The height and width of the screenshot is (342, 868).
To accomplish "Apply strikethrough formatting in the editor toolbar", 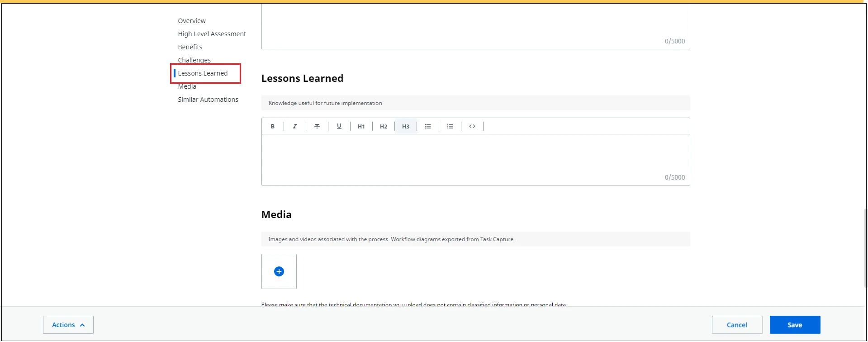I will pyautogui.click(x=317, y=126).
